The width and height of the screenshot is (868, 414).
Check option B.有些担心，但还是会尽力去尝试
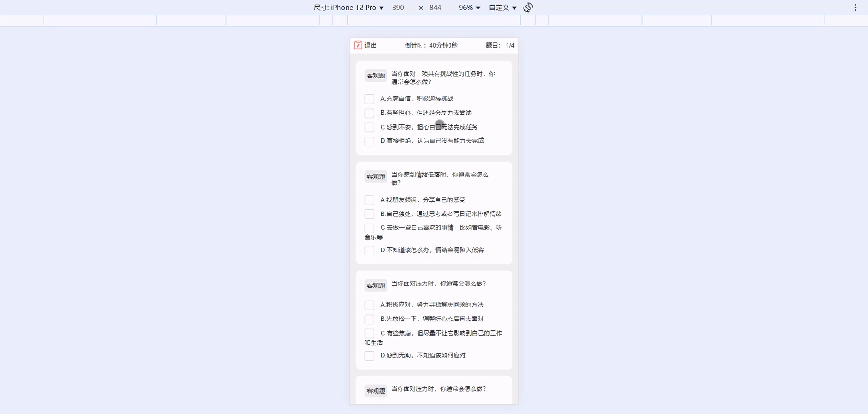coord(369,113)
